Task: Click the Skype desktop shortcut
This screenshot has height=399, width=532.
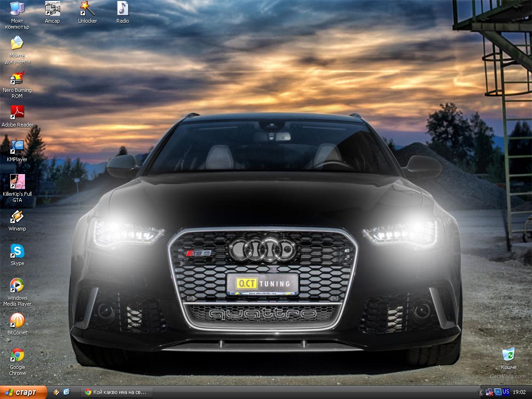Action: pyautogui.click(x=17, y=252)
